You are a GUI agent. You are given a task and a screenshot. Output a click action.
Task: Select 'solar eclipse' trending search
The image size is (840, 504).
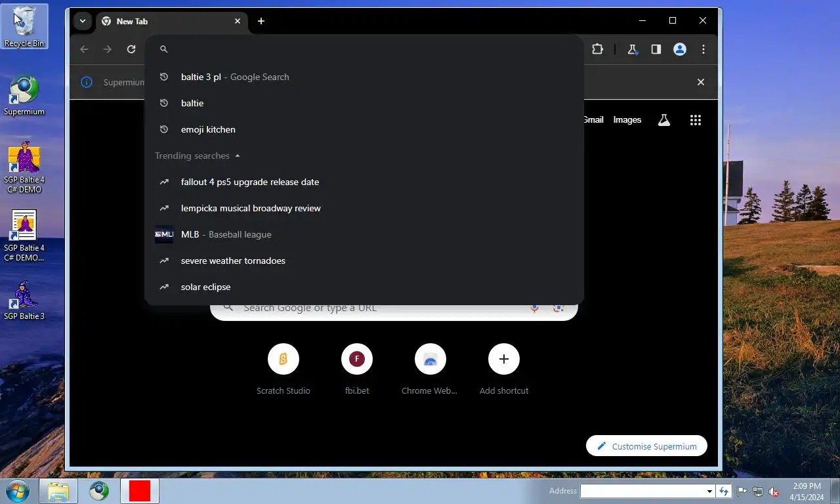(364, 287)
